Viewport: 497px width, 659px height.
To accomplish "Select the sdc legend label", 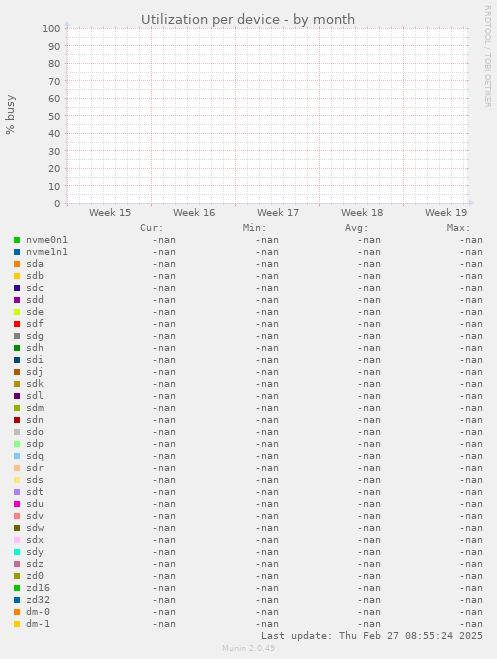I will (35, 288).
